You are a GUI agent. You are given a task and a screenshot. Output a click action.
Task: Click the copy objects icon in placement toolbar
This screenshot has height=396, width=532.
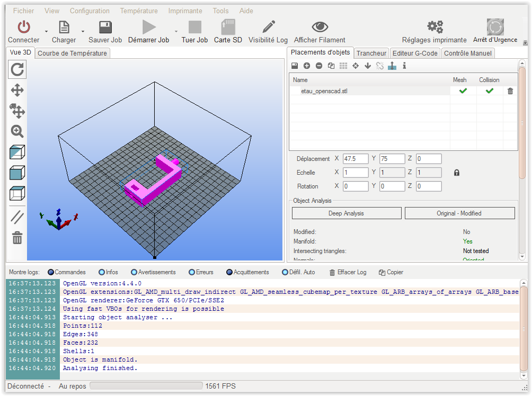pyautogui.click(x=331, y=66)
